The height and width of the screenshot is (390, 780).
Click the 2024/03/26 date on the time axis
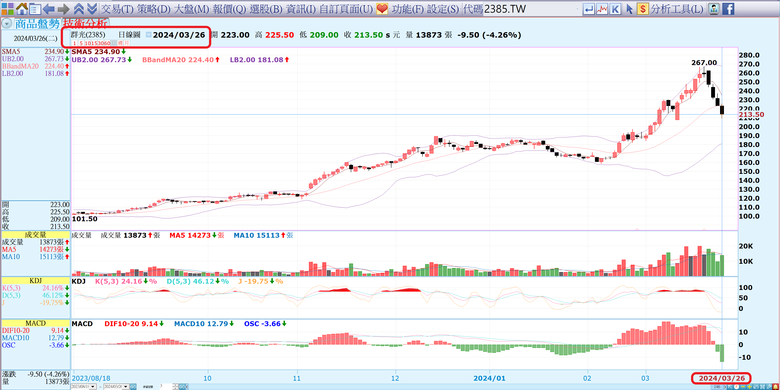[x=721, y=379]
